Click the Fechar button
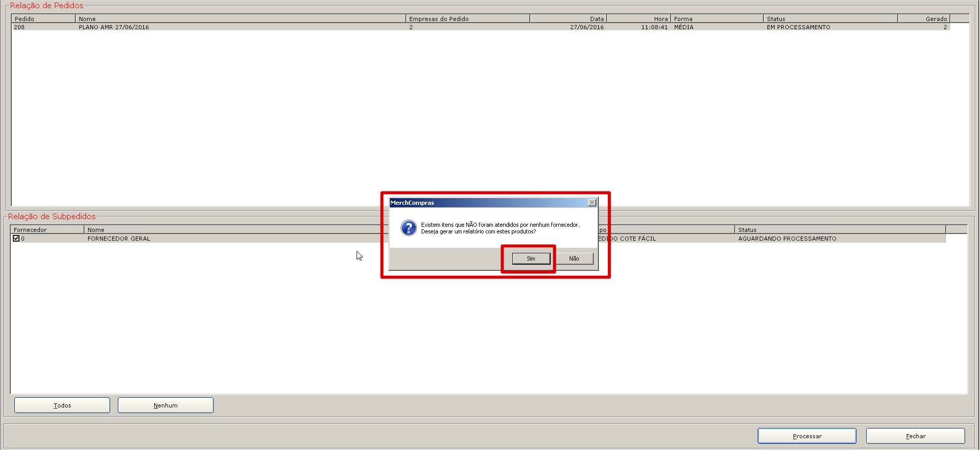Viewport: 980px width, 450px height. [915, 436]
